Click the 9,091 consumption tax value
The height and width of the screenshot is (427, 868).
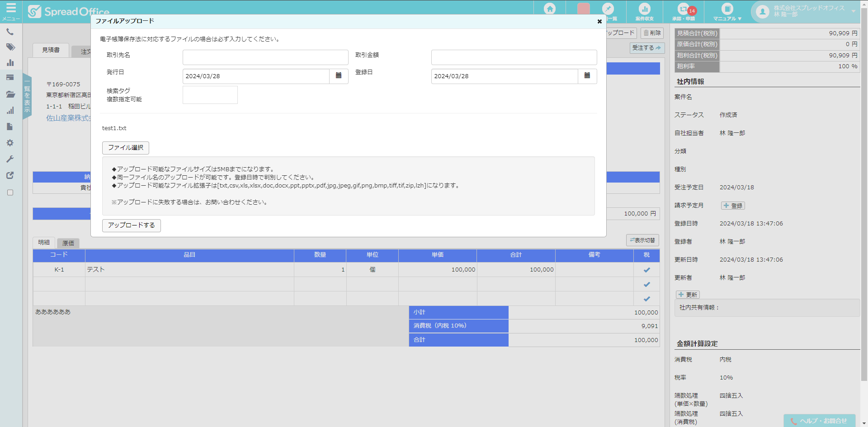pyautogui.click(x=650, y=326)
